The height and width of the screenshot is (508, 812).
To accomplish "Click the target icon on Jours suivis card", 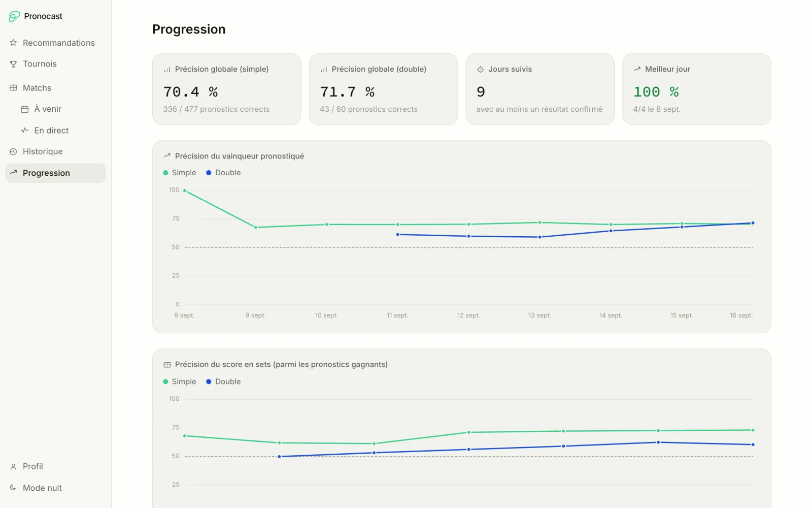I will pos(480,70).
